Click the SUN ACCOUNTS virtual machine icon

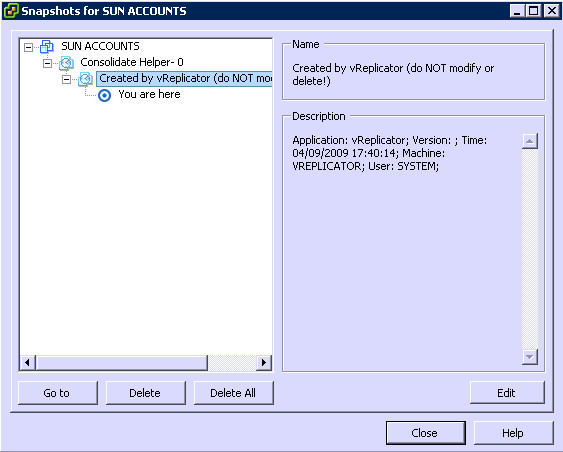[x=47, y=47]
